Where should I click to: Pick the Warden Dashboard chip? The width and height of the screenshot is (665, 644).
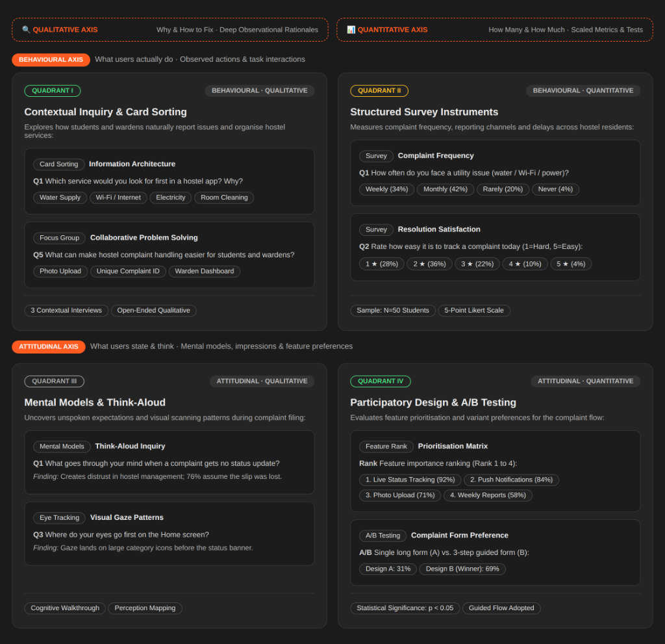tap(205, 271)
